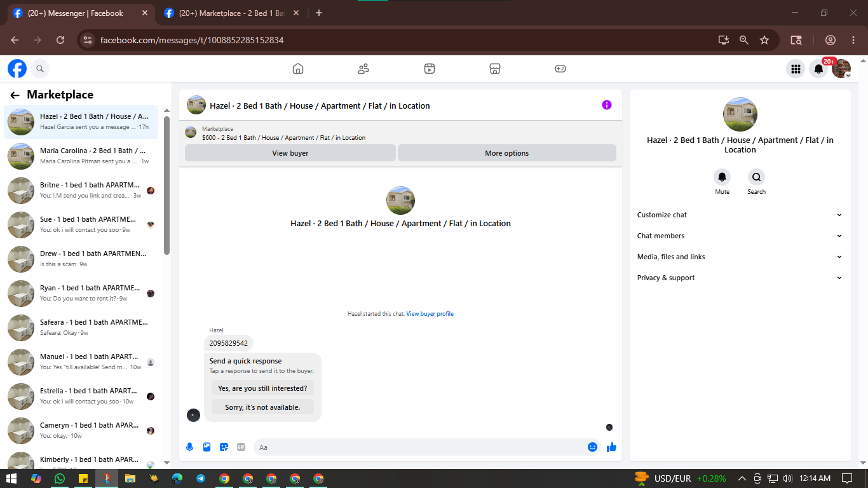Open the Hazel Garcia conversation
868x488 pixels.
pos(81,121)
